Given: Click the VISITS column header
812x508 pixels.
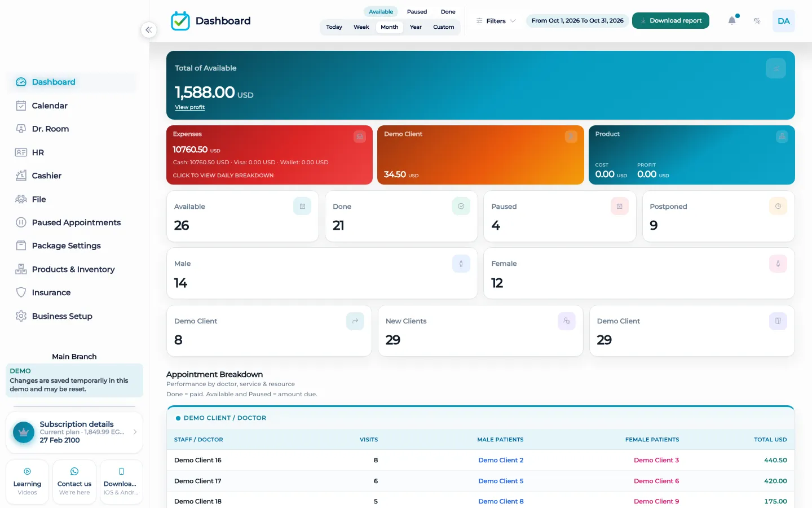Looking at the screenshot, I should pos(369,440).
